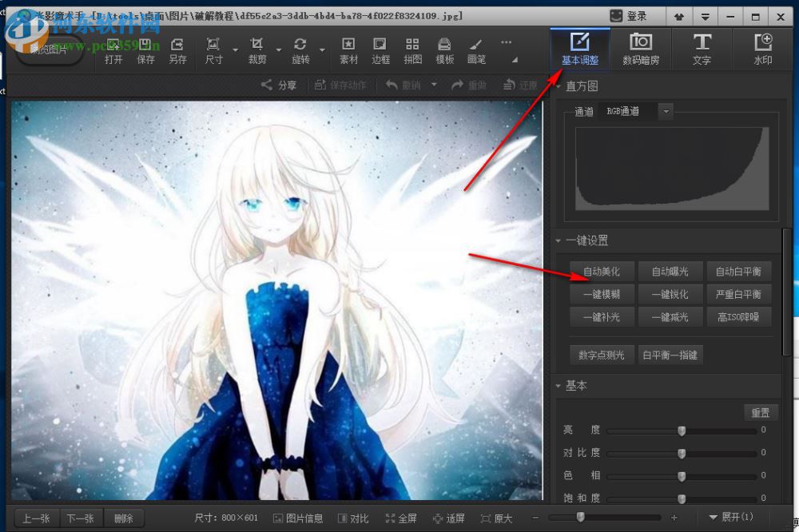Click 下一张 to view next image
The height and width of the screenshot is (532, 799).
pos(81,518)
